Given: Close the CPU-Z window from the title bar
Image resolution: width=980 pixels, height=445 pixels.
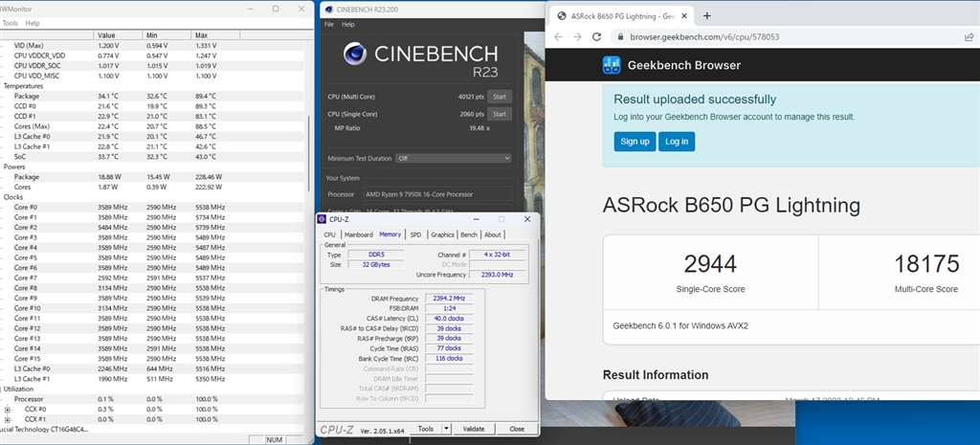Looking at the screenshot, I should (x=527, y=219).
